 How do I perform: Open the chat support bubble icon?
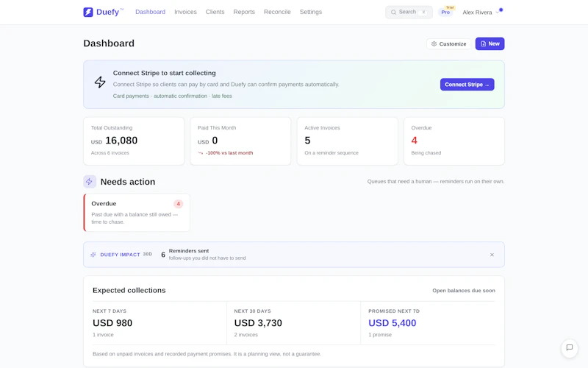569,347
